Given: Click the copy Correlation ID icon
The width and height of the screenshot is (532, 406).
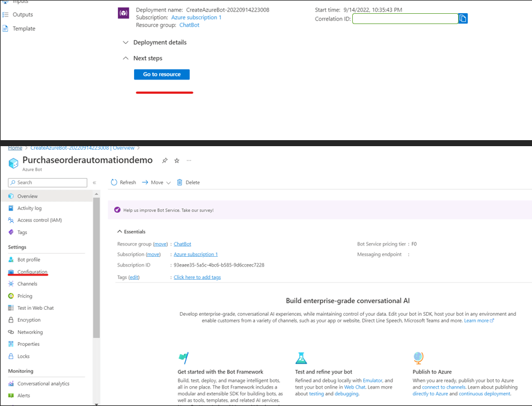Looking at the screenshot, I should [x=463, y=18].
